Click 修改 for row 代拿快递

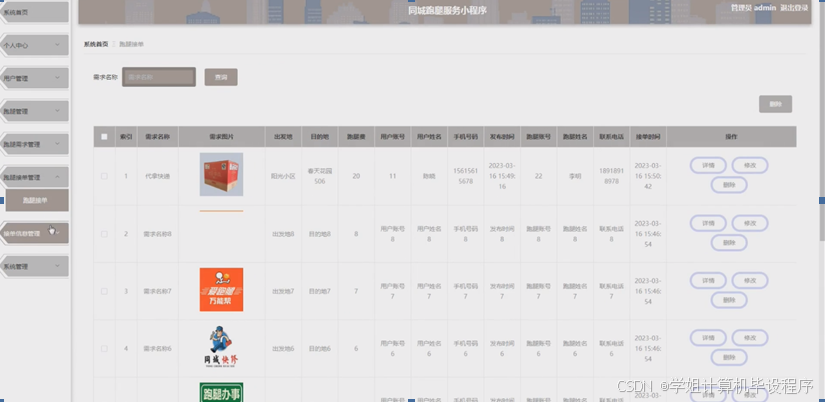tap(750, 165)
